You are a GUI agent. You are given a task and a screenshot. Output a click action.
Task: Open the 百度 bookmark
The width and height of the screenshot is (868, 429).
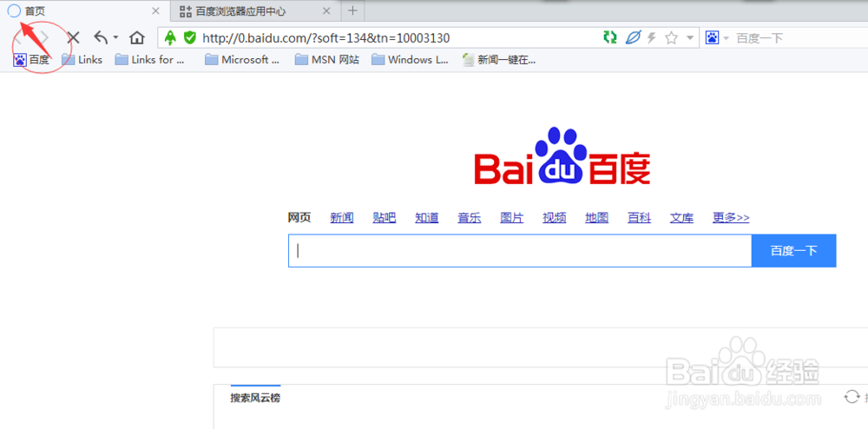pos(31,60)
